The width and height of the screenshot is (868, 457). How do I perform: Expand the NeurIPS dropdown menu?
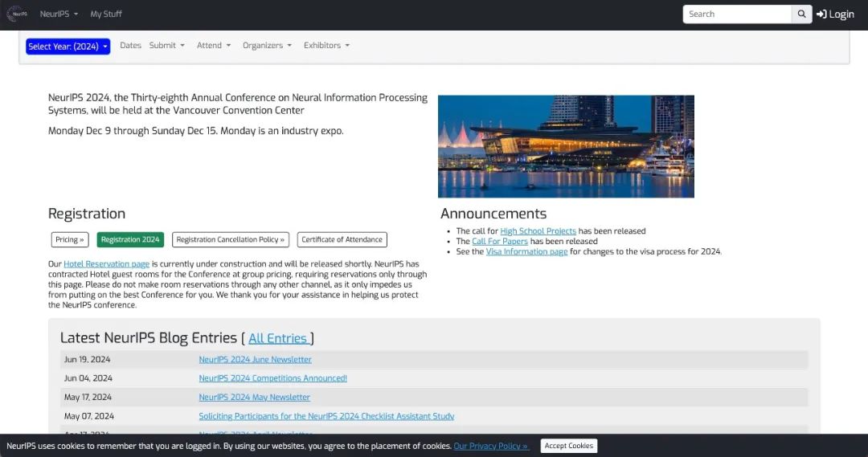click(x=59, y=14)
